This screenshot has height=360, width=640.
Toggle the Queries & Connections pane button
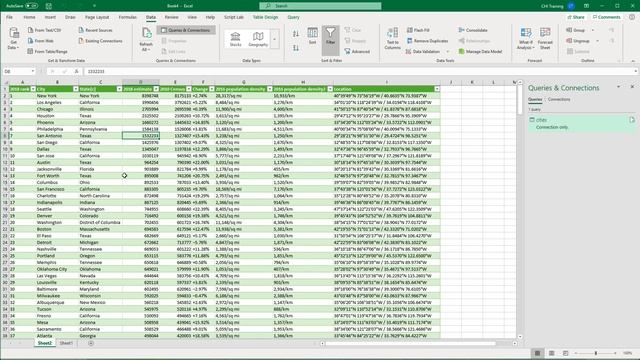(186, 30)
